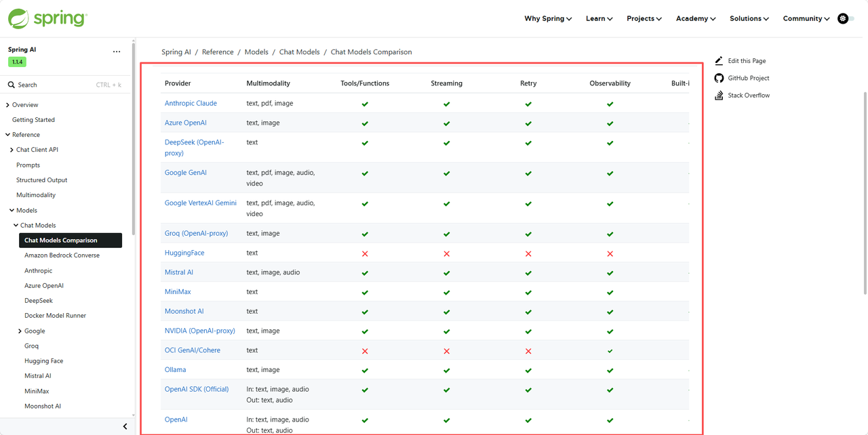
Task: Open the OpenAI SDK (Official) provider link
Action: (197, 390)
